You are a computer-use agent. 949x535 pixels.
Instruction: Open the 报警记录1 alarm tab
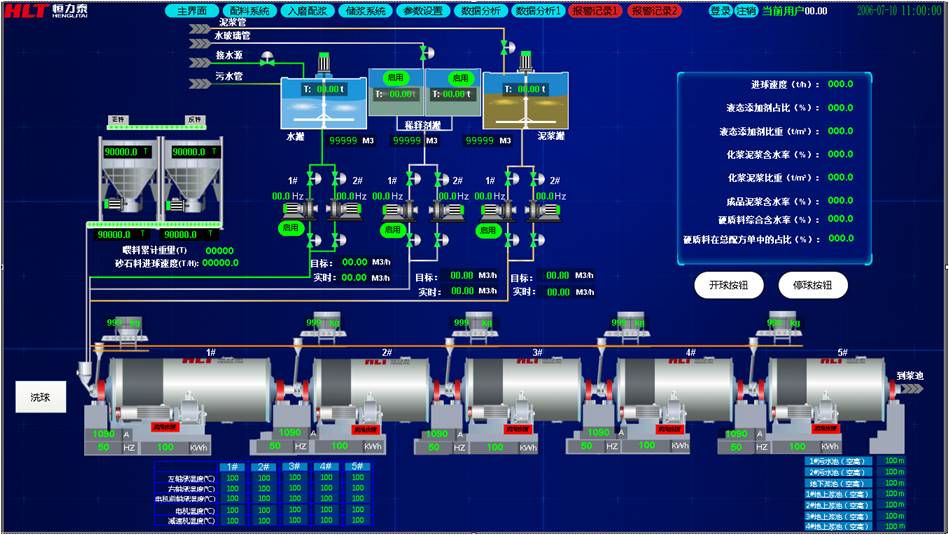[x=595, y=11]
